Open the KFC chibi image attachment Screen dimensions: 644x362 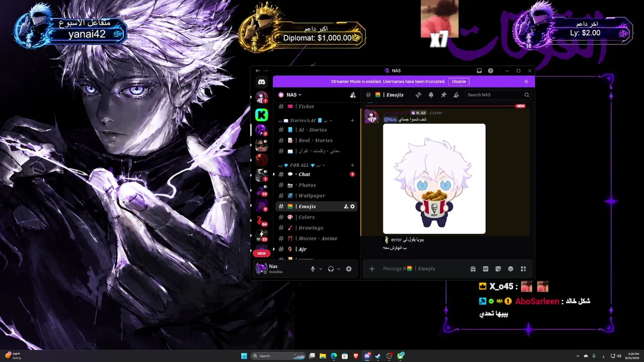click(434, 178)
